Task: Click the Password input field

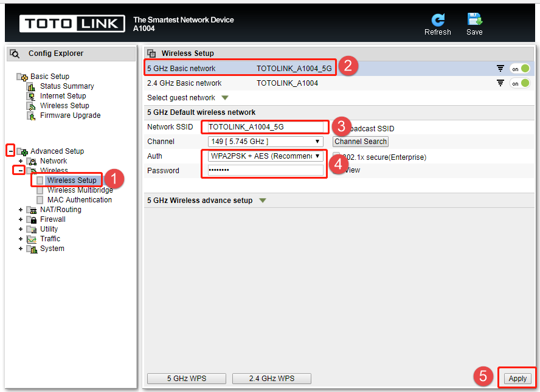Action: pyautogui.click(x=265, y=170)
